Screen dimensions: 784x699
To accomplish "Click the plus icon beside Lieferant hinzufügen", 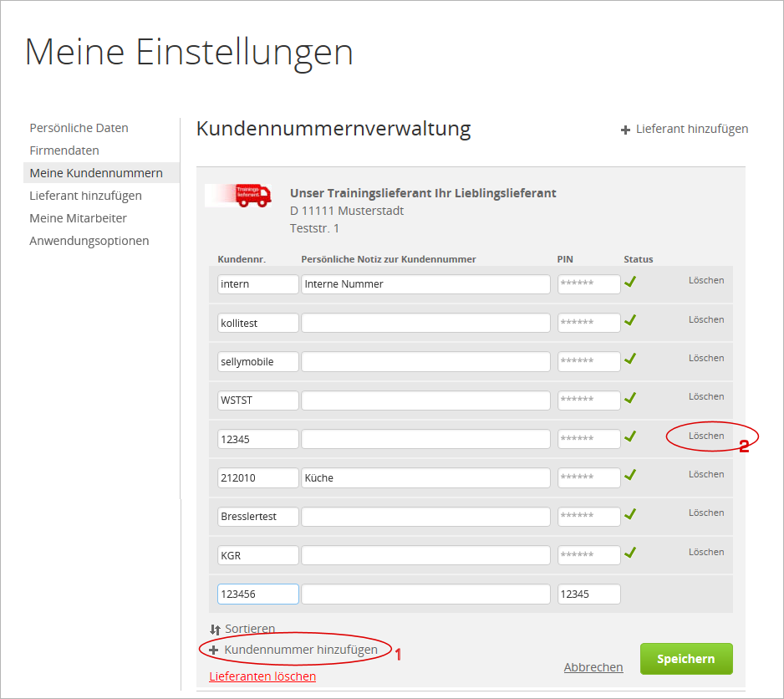I will [625, 129].
